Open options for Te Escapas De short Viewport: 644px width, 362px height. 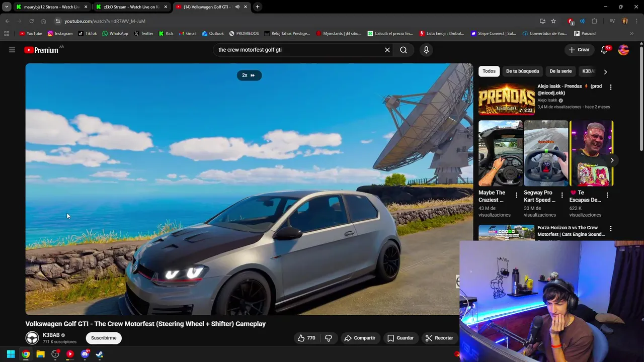[x=607, y=195]
